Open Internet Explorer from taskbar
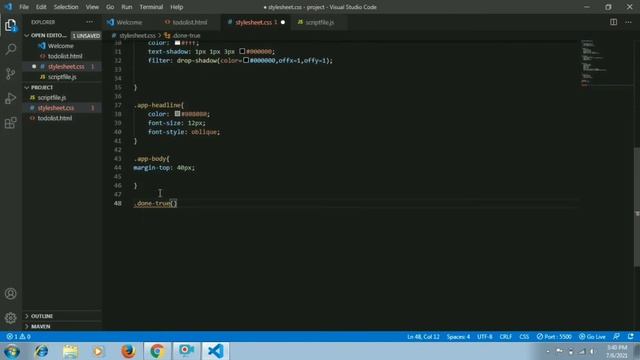640x360 pixels. (x=41, y=351)
